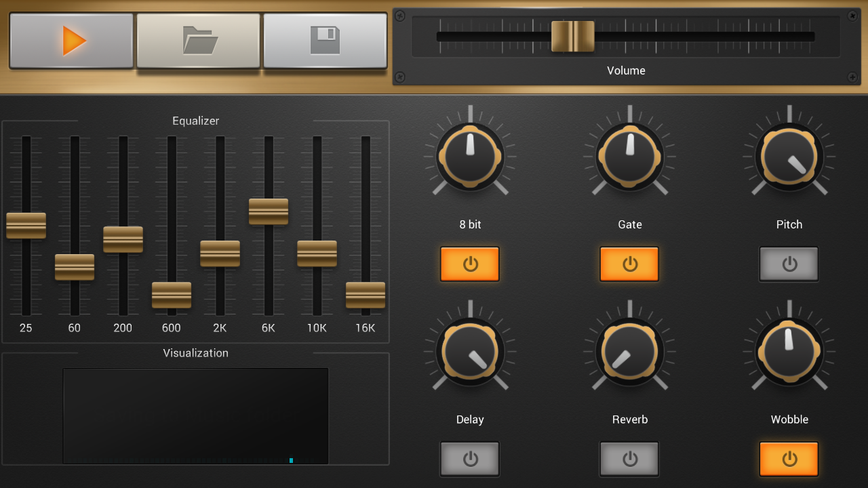
Task: Click the Pitch rotary knob
Action: point(789,157)
